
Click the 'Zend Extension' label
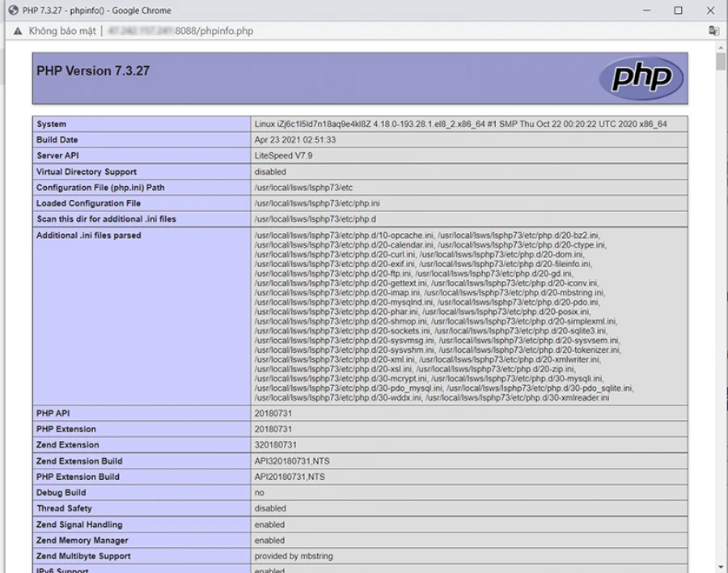(x=68, y=445)
